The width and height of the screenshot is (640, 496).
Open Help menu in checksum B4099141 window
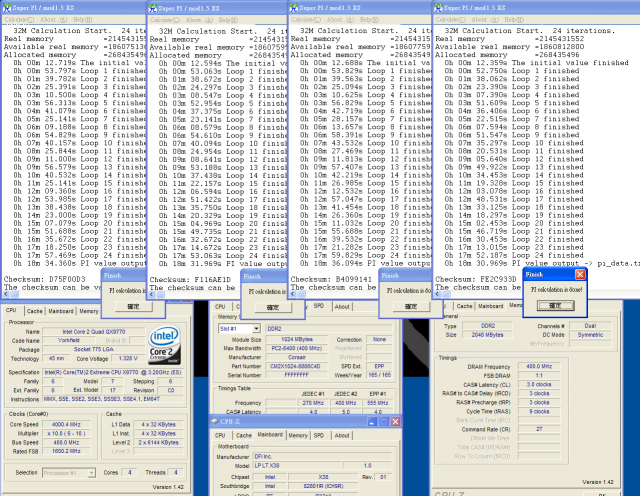coord(369,20)
